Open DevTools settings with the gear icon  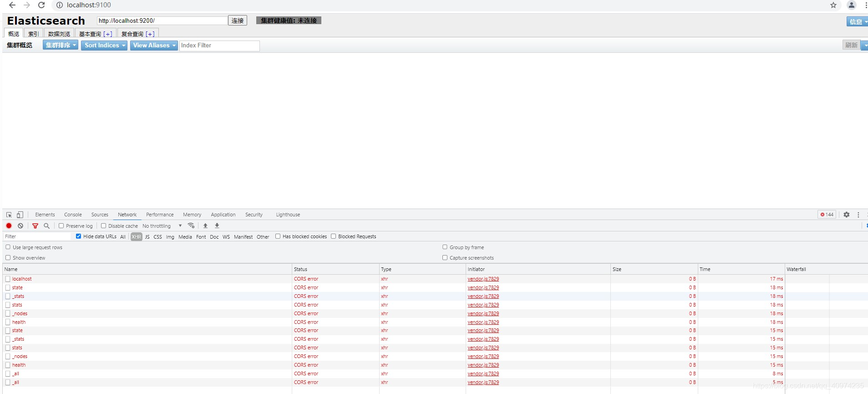coord(847,215)
